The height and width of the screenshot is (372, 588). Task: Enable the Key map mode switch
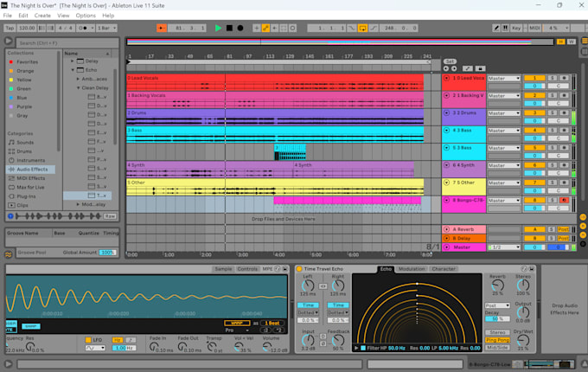516,29
